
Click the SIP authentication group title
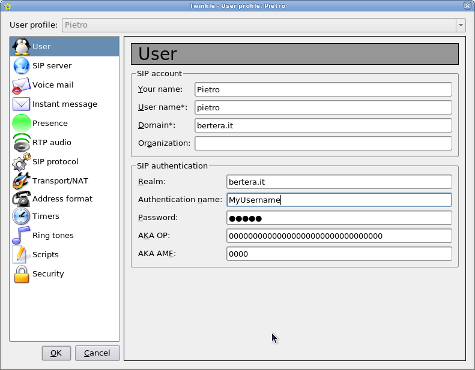(x=172, y=166)
